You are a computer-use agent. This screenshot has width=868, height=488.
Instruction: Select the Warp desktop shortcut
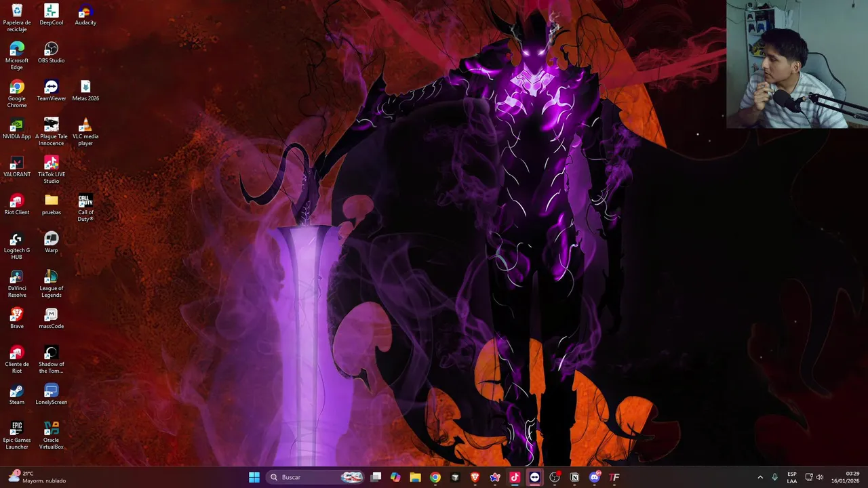[x=52, y=243]
